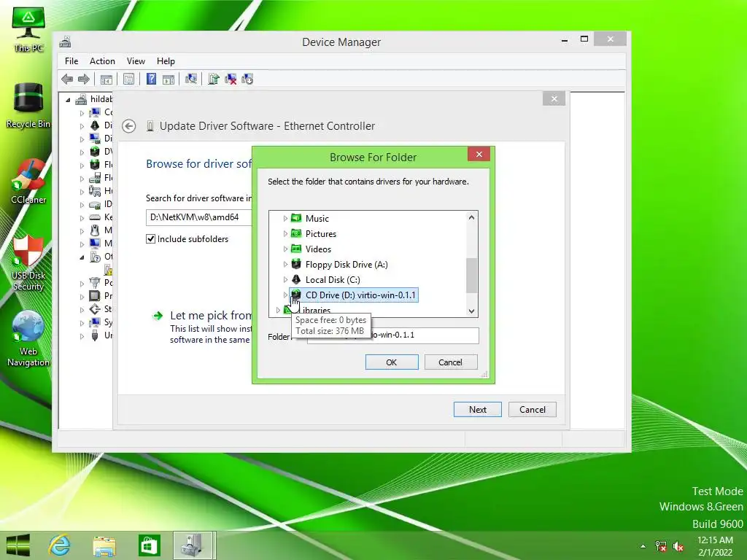This screenshot has width=747, height=560.
Task: Select the Storage controllers icon in the device tree
Action: point(95,309)
